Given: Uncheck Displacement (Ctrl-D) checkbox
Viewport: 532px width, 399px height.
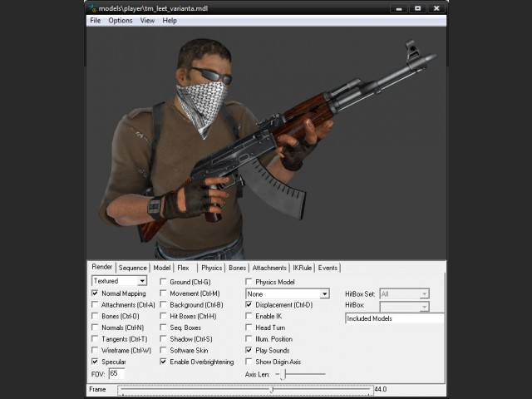Looking at the screenshot, I should tap(249, 305).
